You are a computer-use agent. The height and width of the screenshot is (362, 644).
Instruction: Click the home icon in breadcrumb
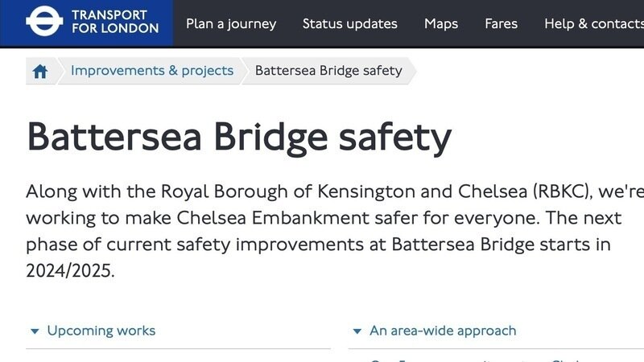40,72
